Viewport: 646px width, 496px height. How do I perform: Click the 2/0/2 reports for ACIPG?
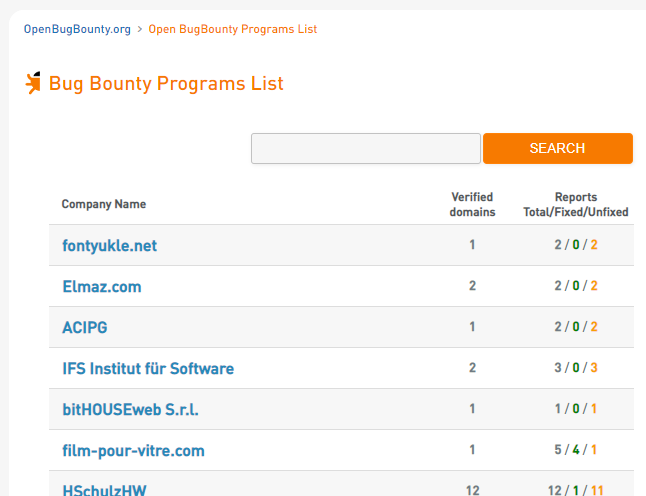(x=576, y=327)
